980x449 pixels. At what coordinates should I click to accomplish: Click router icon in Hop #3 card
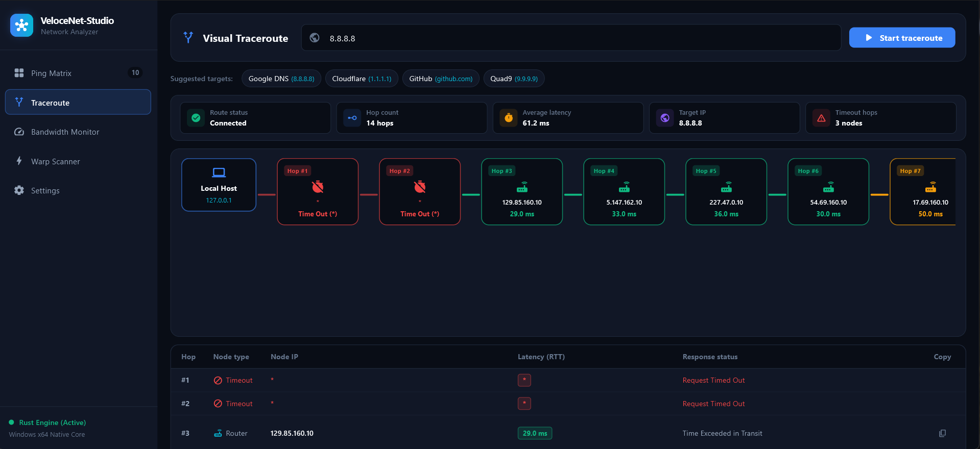tap(522, 187)
